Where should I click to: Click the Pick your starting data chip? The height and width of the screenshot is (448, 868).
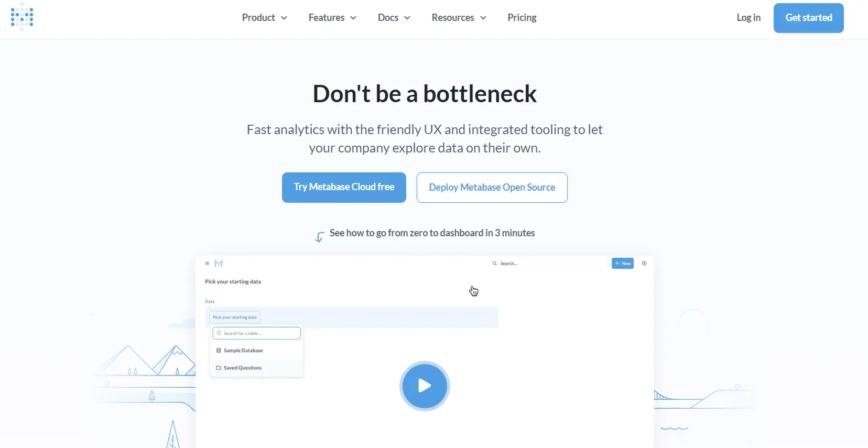[235, 318]
